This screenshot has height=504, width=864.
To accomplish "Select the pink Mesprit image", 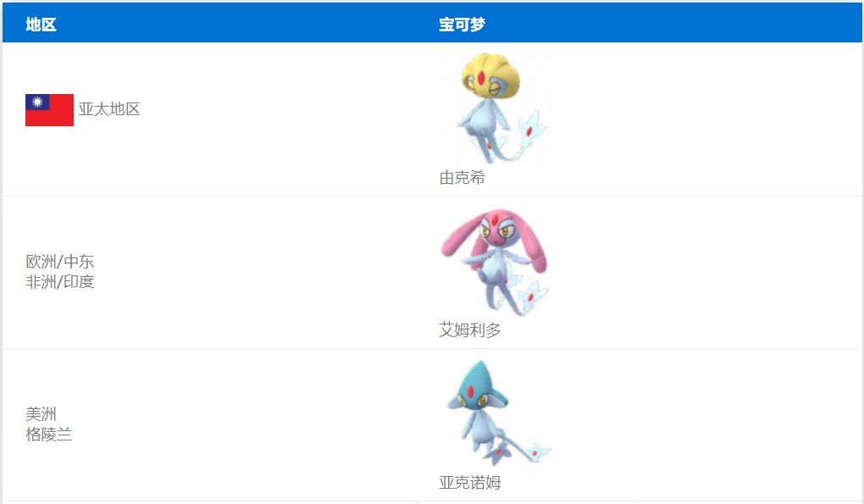I will coord(496,261).
